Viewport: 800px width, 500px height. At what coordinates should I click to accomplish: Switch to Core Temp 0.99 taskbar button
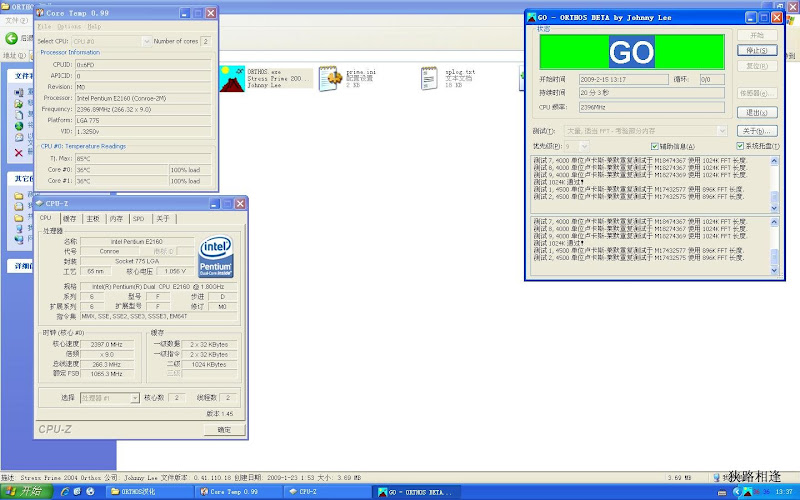(238, 492)
